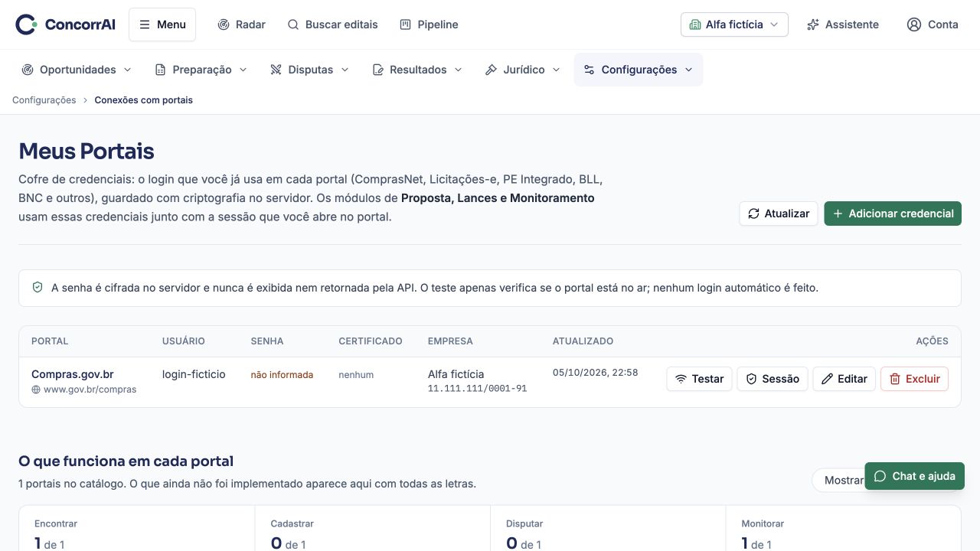Viewport: 980px width, 551px height.
Task: Edit the Compras.gov.br credential
Action: point(844,379)
